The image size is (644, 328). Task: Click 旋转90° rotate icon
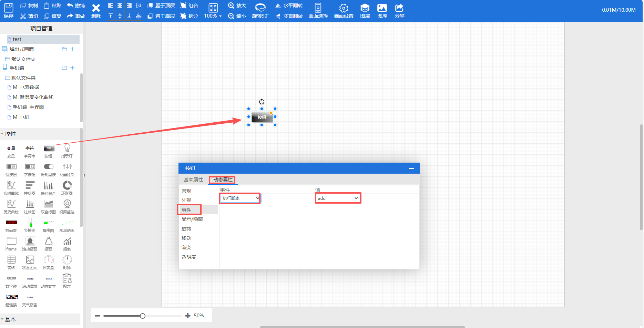point(260,8)
